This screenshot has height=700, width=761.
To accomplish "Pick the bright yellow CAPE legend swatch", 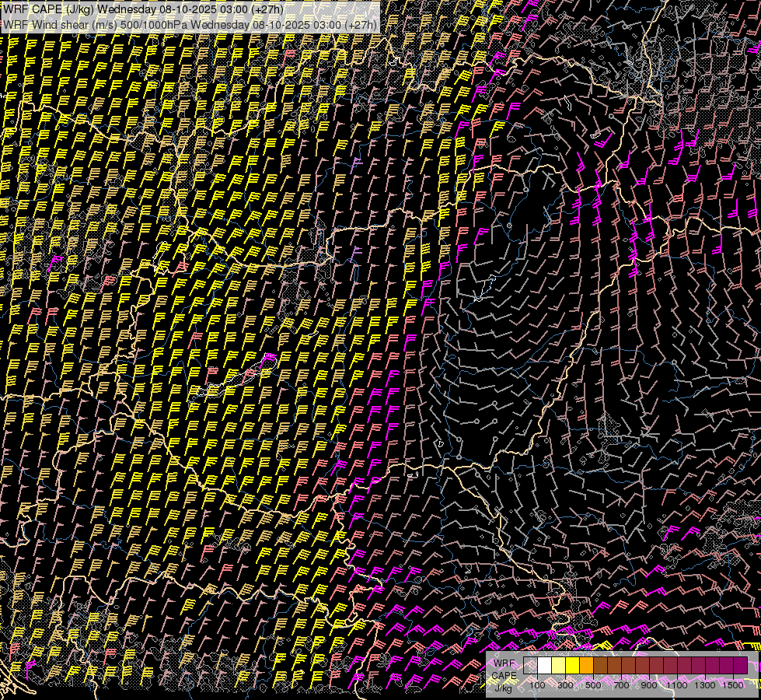I will click(572, 666).
